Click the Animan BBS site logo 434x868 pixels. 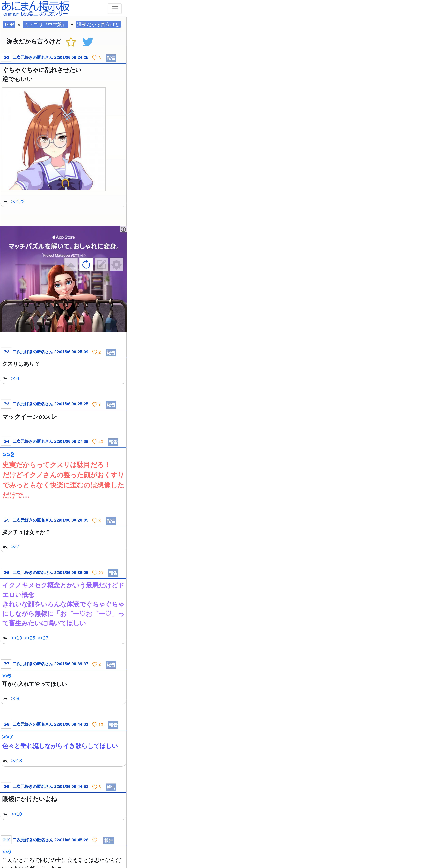pyautogui.click(x=35, y=9)
